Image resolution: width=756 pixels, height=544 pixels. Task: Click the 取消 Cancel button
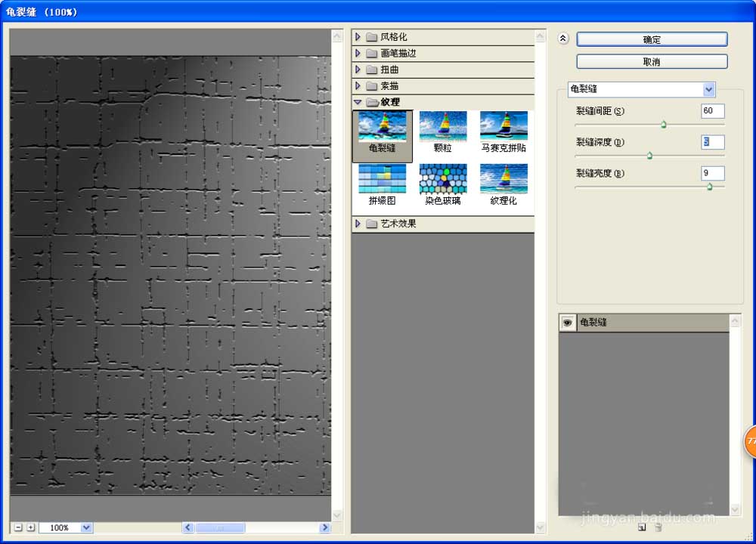click(651, 61)
